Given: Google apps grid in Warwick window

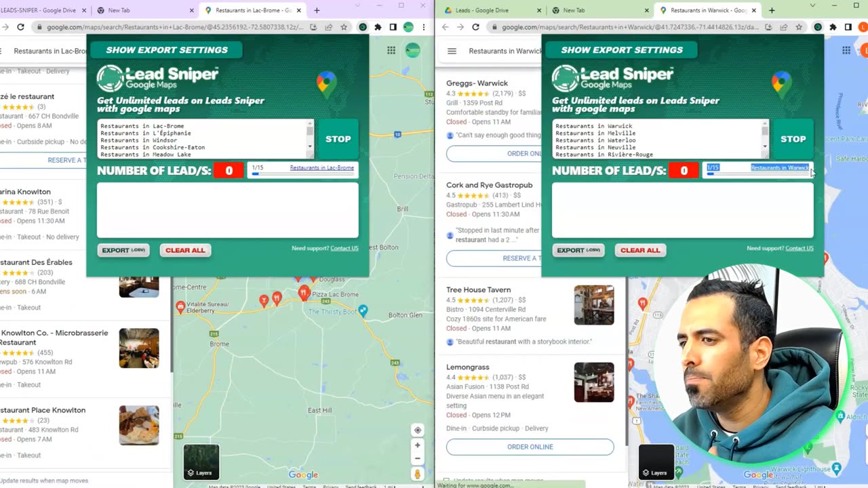Looking at the screenshot, I should pyautogui.click(x=846, y=50).
